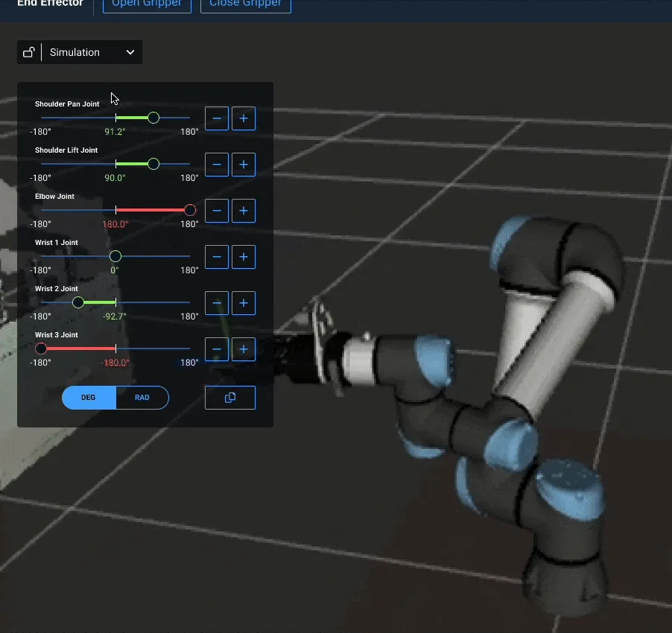Click the minus icon for Shoulder Lift Joint
This screenshot has height=633, width=672.
217,165
